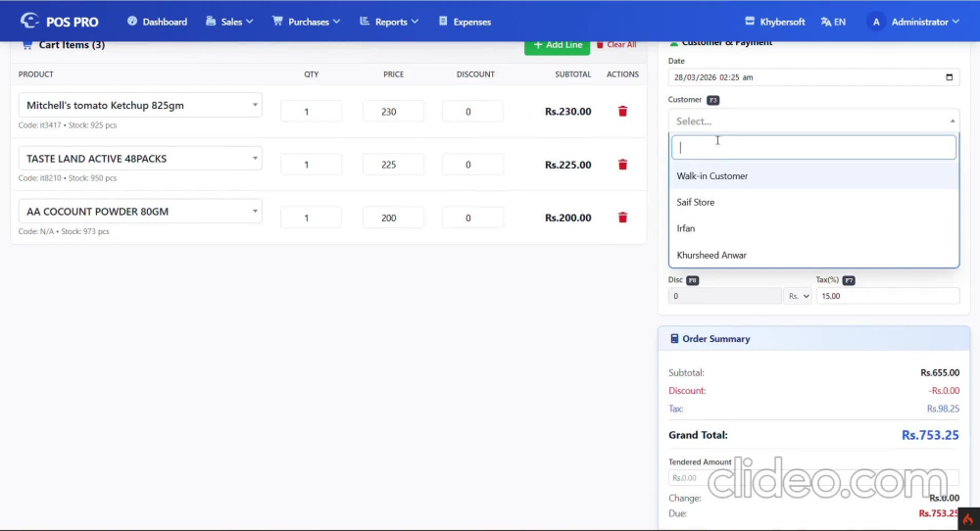
Task: Click the Order Summary calculator icon
Action: coord(674,339)
